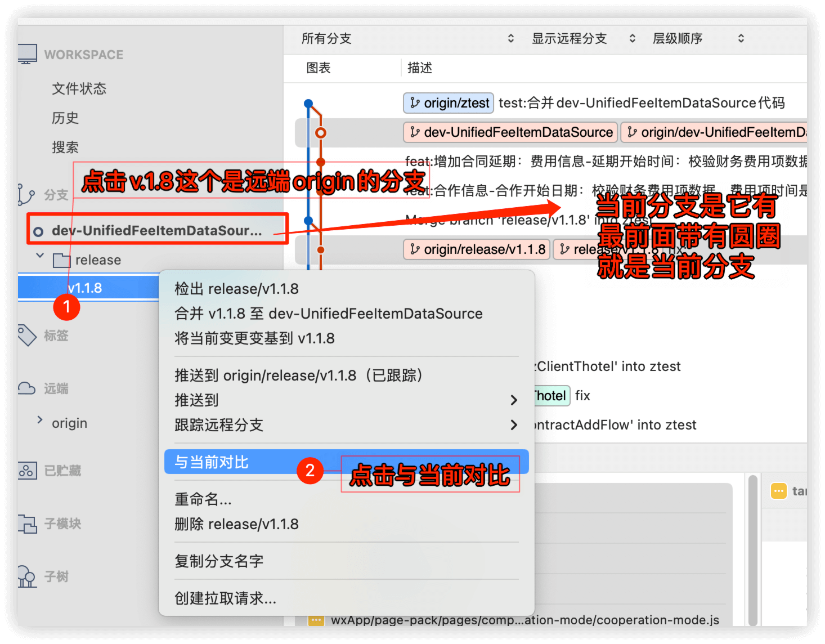Click branch icon in origin/release/v1.1.8 tag

[415, 249]
